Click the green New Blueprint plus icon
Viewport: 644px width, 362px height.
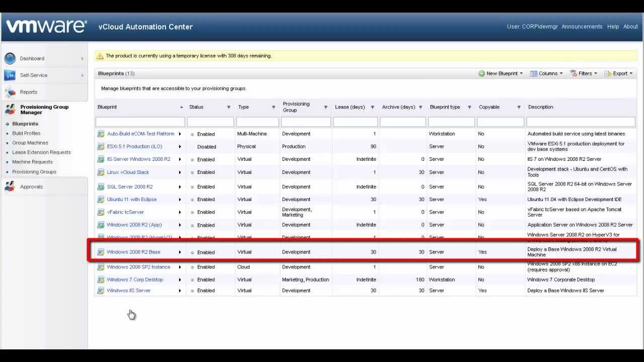[481, 73]
